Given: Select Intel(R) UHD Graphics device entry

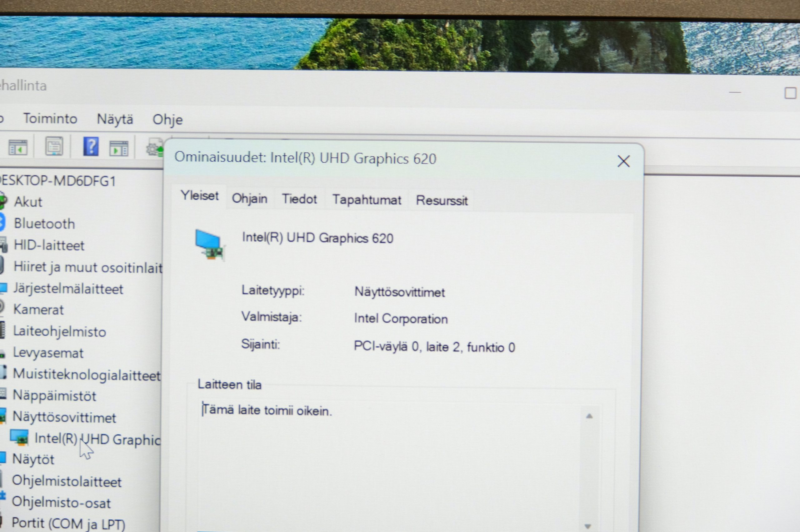Looking at the screenshot, I should coord(98,439).
